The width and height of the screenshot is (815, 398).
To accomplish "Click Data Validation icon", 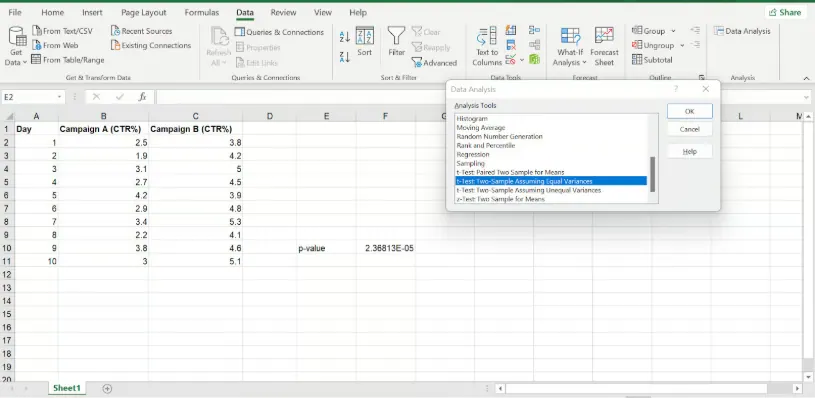I will point(510,59).
